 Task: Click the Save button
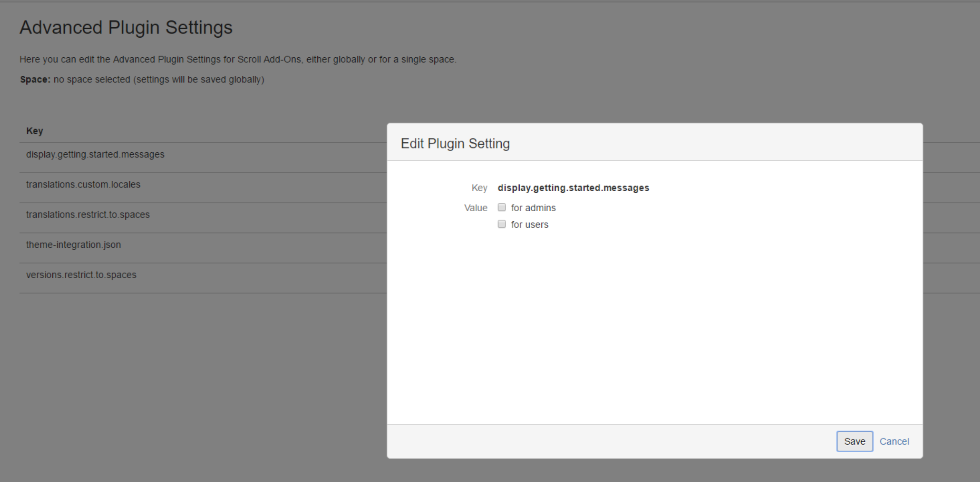854,441
